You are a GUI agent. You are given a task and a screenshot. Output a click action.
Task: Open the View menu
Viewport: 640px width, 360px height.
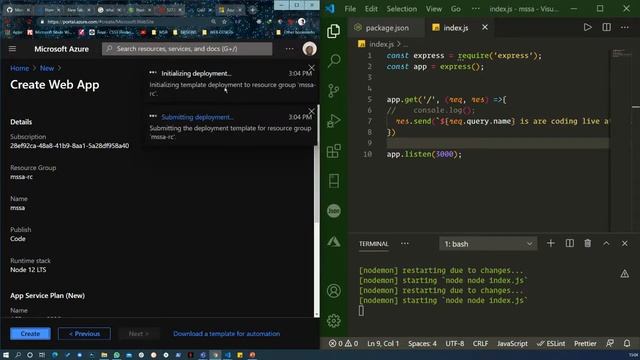click(x=433, y=9)
